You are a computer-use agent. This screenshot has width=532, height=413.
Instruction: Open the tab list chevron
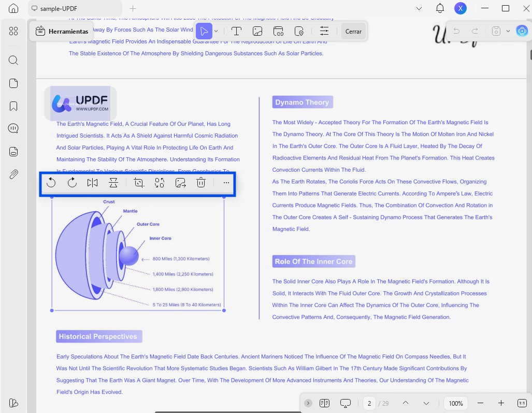(x=419, y=8)
